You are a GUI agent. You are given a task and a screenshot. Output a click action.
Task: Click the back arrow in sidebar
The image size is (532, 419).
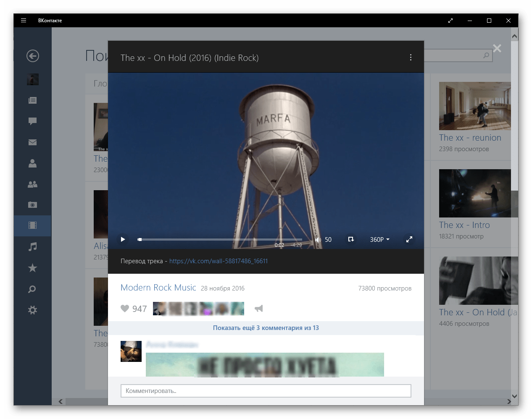click(33, 56)
